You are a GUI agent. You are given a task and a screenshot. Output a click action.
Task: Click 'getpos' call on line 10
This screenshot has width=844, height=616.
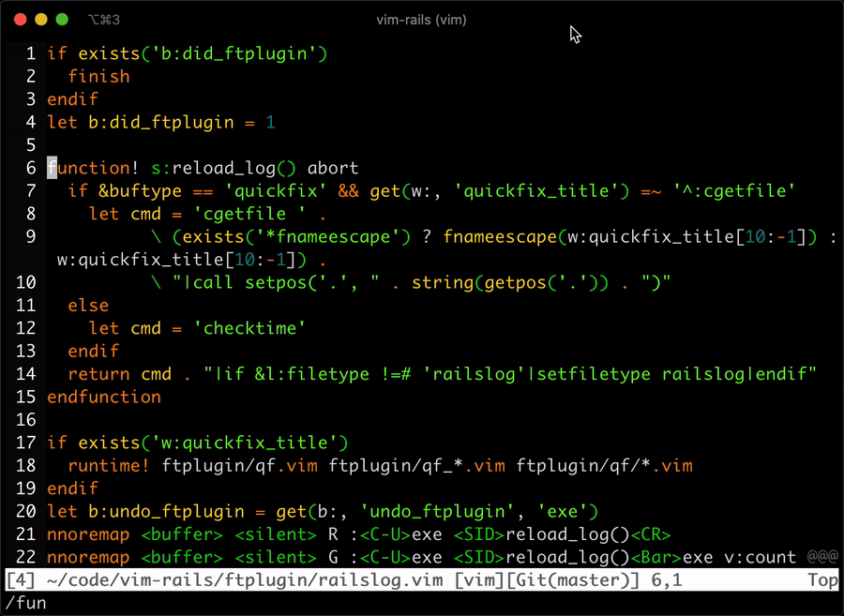[x=516, y=282]
